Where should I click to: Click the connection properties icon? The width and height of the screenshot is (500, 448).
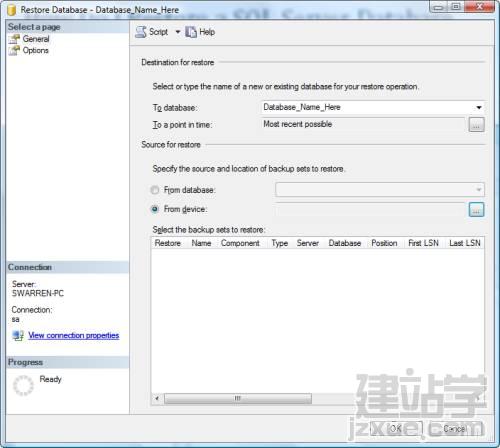(18, 335)
